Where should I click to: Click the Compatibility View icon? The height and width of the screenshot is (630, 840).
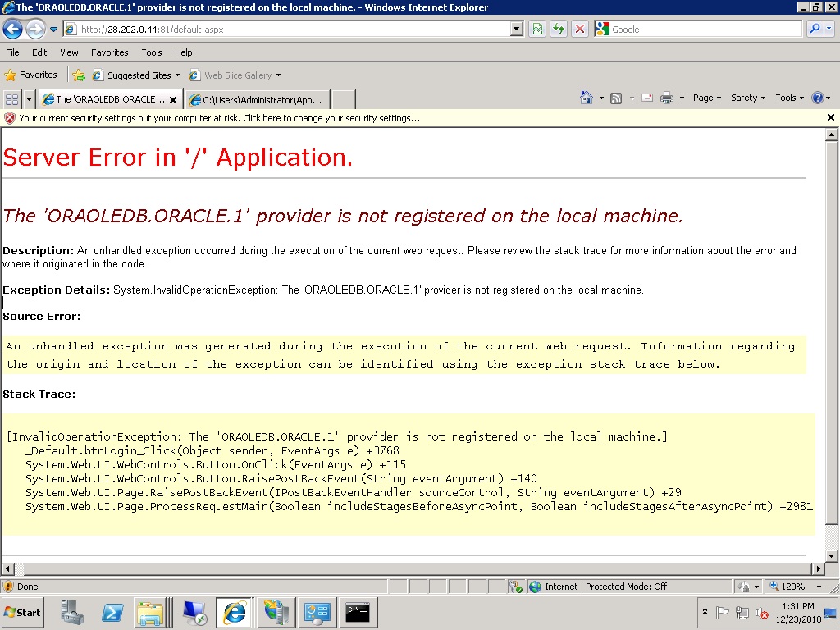pos(537,30)
